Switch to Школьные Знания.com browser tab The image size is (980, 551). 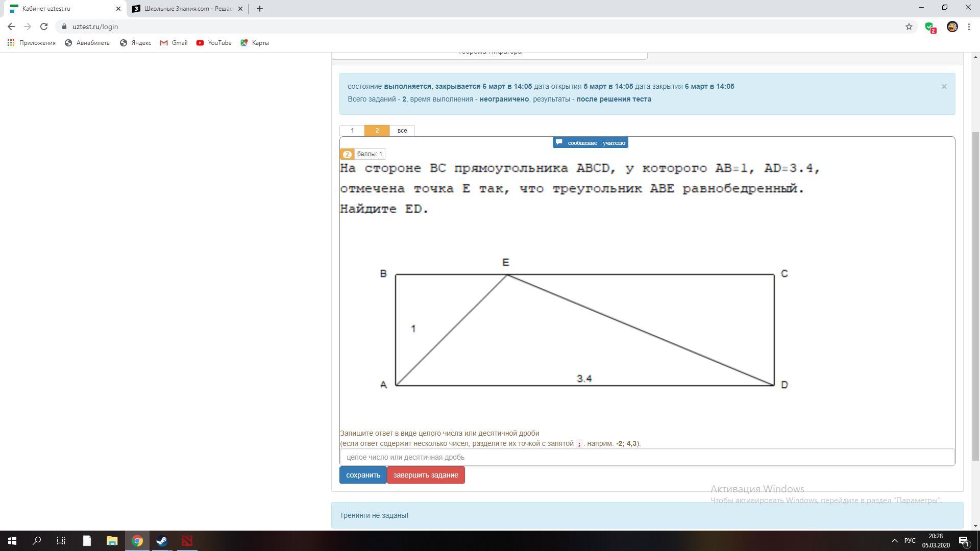[x=187, y=9]
